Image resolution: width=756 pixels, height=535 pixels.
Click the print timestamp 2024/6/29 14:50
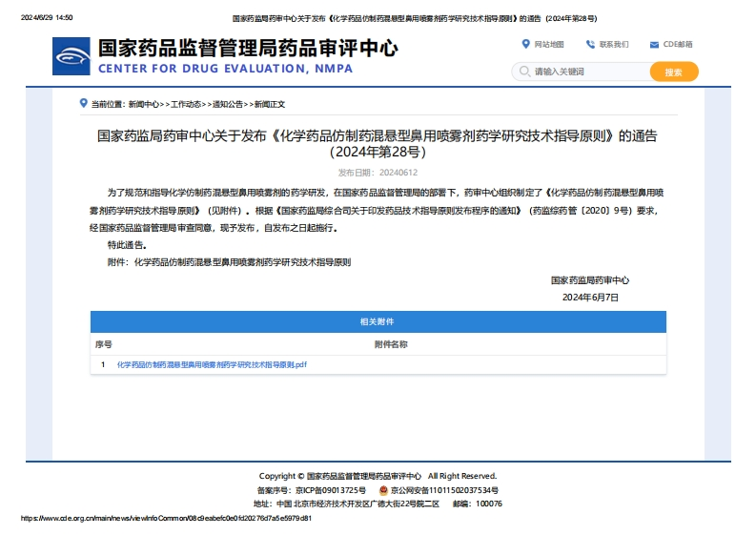pos(47,18)
